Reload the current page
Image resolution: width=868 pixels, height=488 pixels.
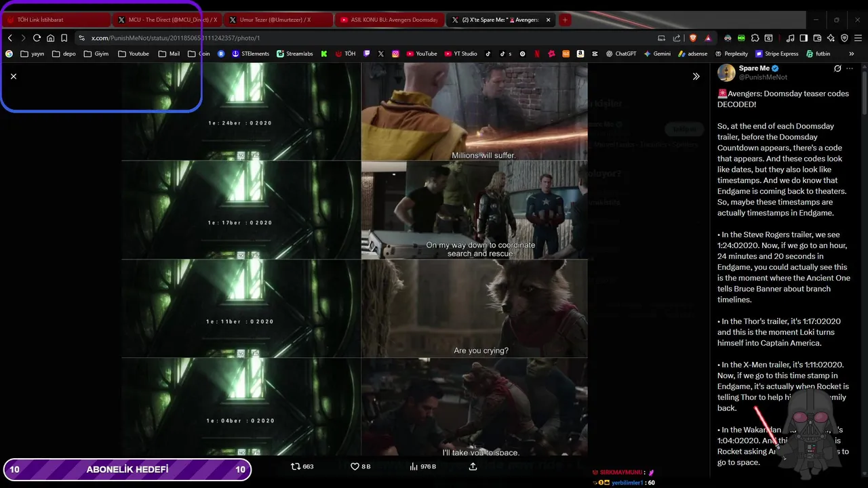pos(37,38)
